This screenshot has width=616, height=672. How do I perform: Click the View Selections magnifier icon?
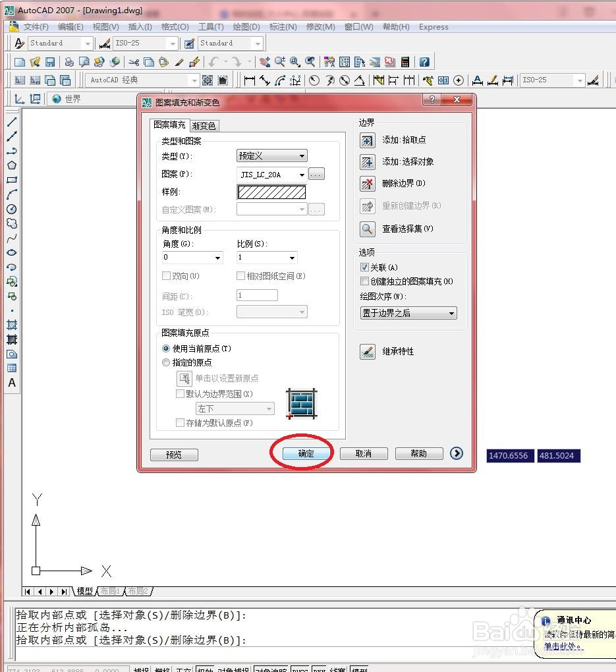click(368, 229)
